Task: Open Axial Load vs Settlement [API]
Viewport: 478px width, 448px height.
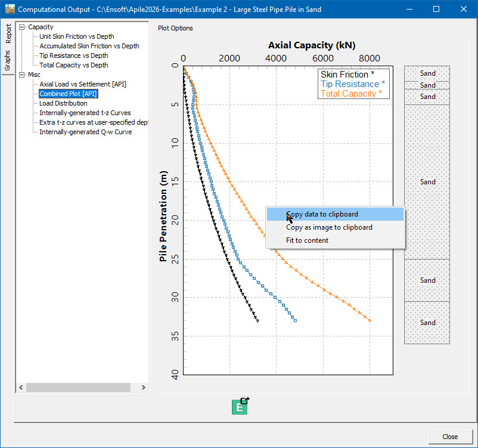Action: [83, 84]
